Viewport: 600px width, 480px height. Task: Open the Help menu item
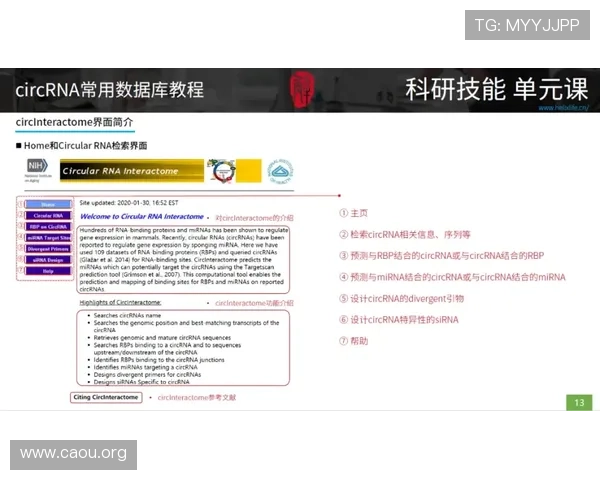pyautogui.click(x=48, y=271)
